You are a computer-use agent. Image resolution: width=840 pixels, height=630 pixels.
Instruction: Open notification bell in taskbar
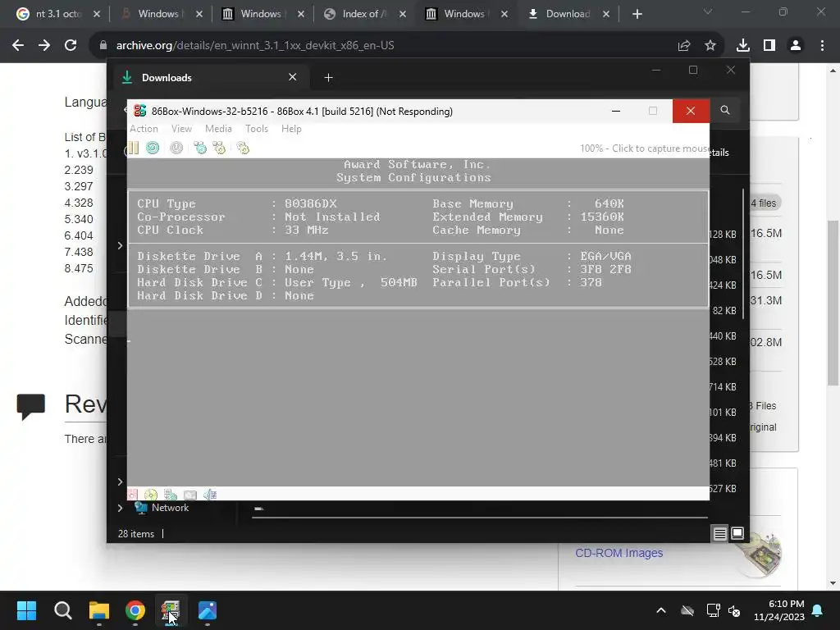click(818, 610)
